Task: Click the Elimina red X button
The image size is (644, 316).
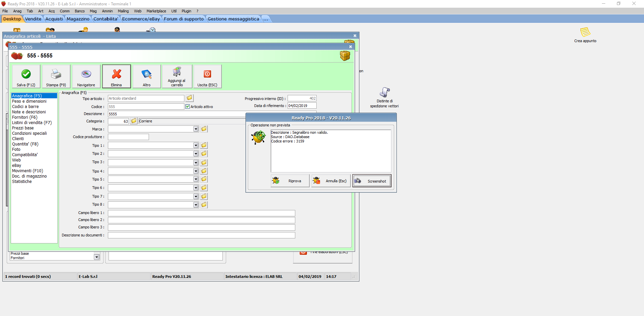Action: tap(116, 76)
